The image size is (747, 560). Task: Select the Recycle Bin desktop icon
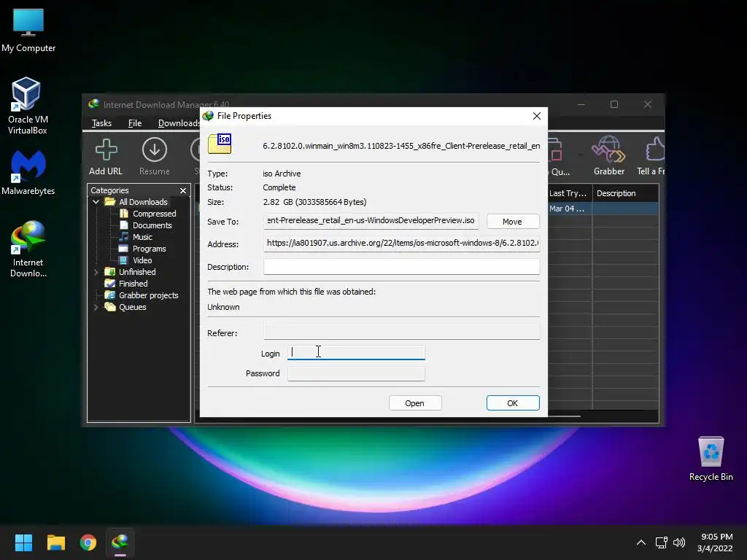(x=711, y=459)
